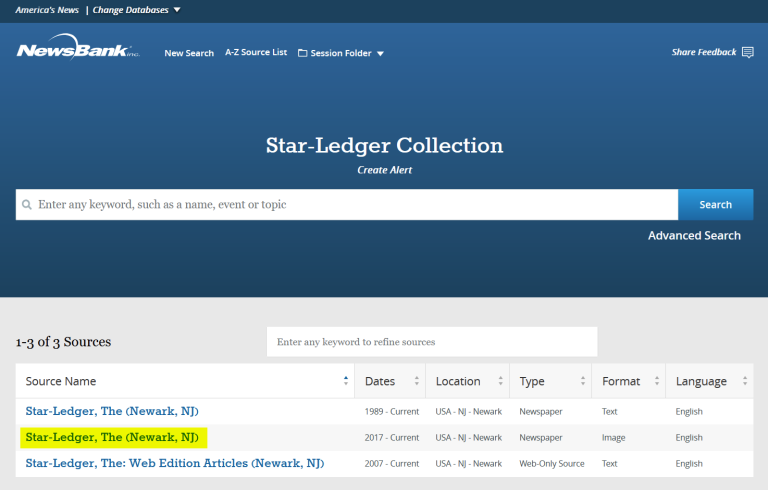This screenshot has width=768, height=490.
Task: Sort the table by Language column
Action: pos(745,381)
